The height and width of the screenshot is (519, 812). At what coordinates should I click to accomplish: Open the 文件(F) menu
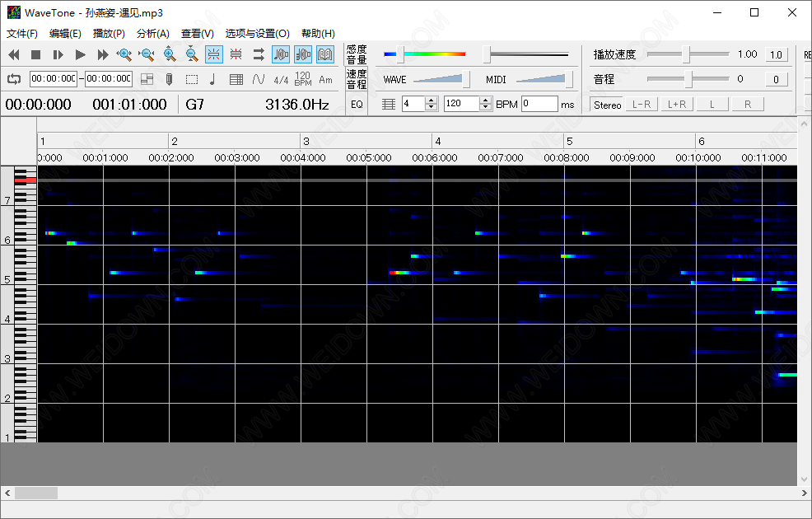(21, 34)
